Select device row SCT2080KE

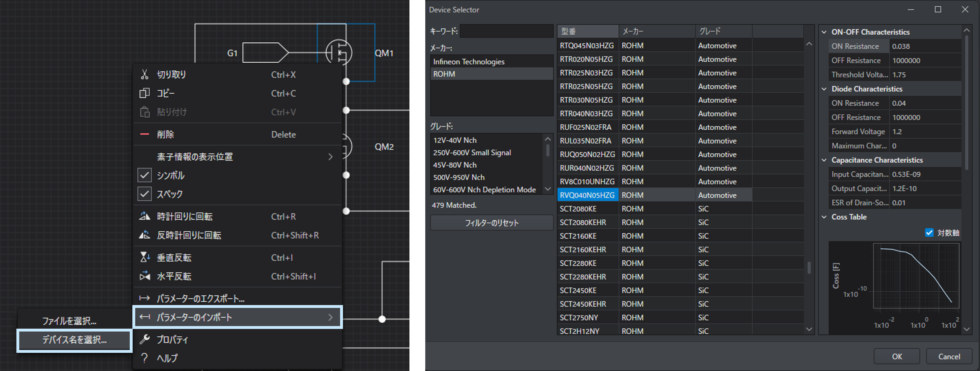click(680, 209)
